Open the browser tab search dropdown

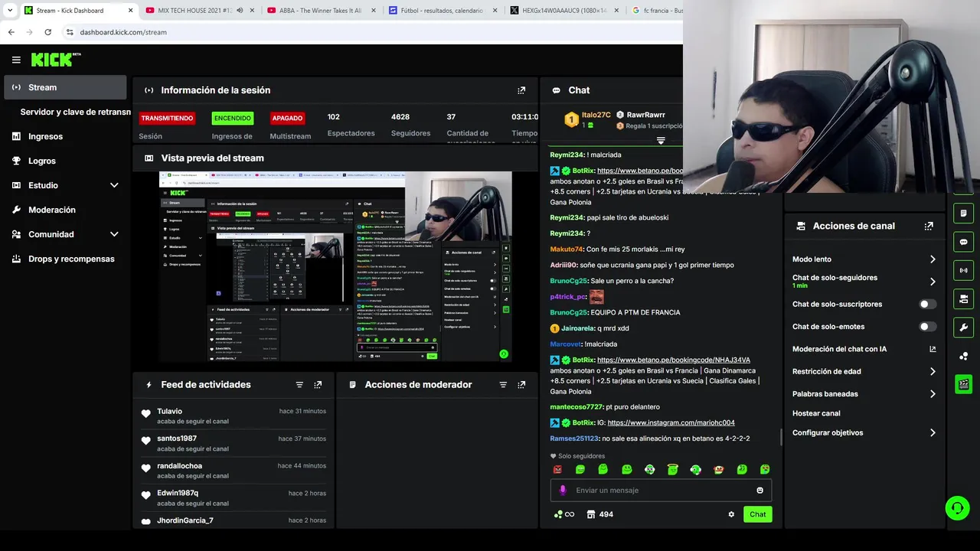(x=10, y=11)
